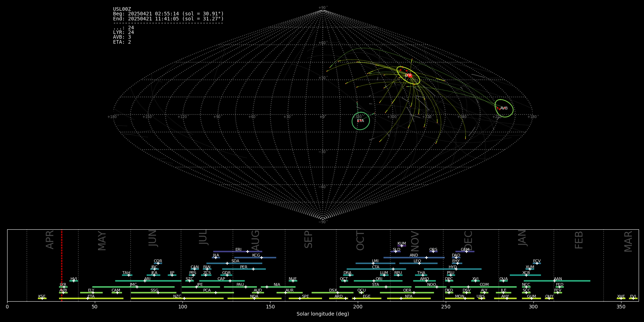Click the red dashed current solar longitude line

pyautogui.click(x=62, y=265)
